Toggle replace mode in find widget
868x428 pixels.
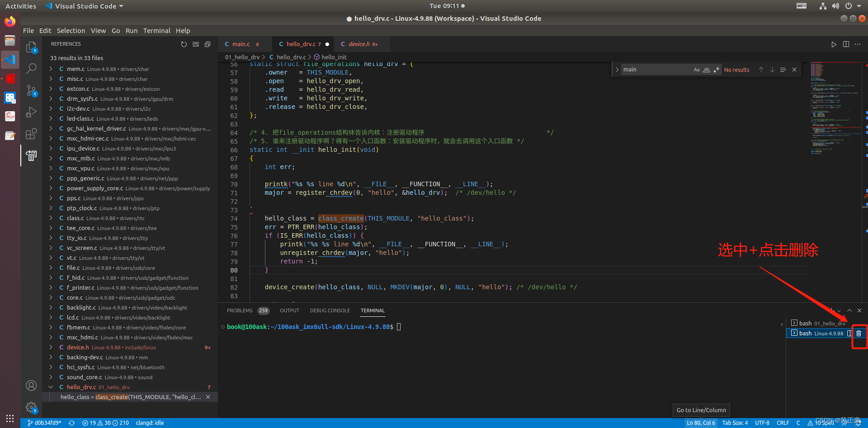click(617, 70)
